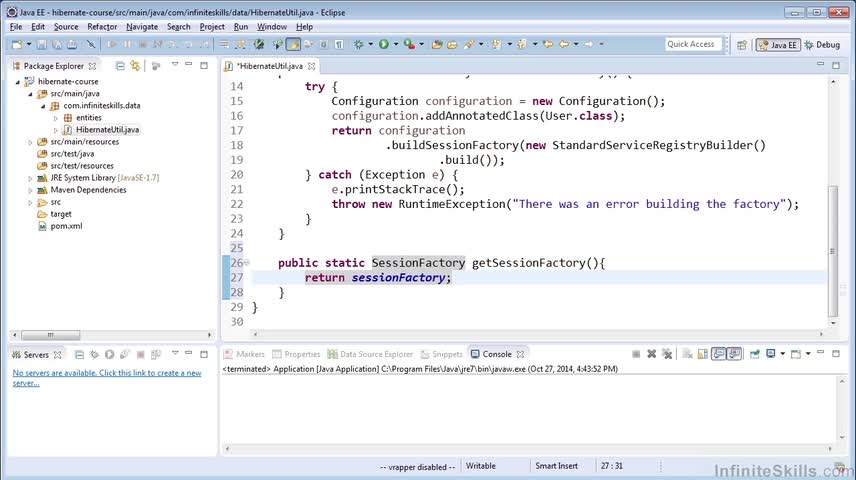Click the Open Perspective icon
Screen dimensions: 856x480
pyautogui.click(x=741, y=45)
